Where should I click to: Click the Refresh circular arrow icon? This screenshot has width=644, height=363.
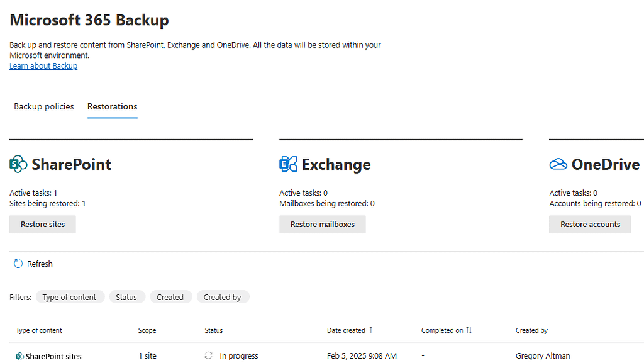coord(18,264)
